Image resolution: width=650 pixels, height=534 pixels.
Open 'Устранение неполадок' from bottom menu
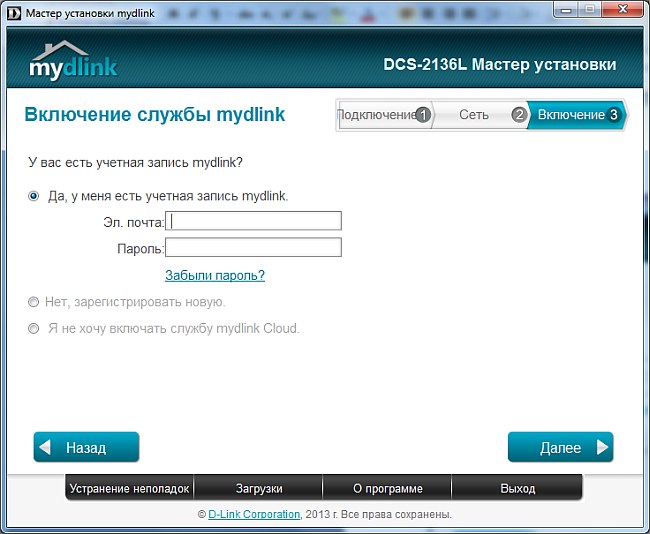point(129,489)
